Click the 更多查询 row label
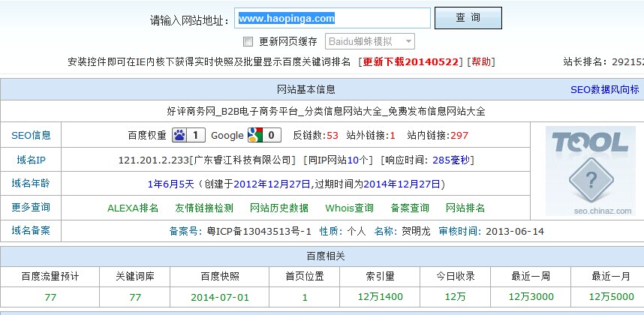 (x=31, y=207)
